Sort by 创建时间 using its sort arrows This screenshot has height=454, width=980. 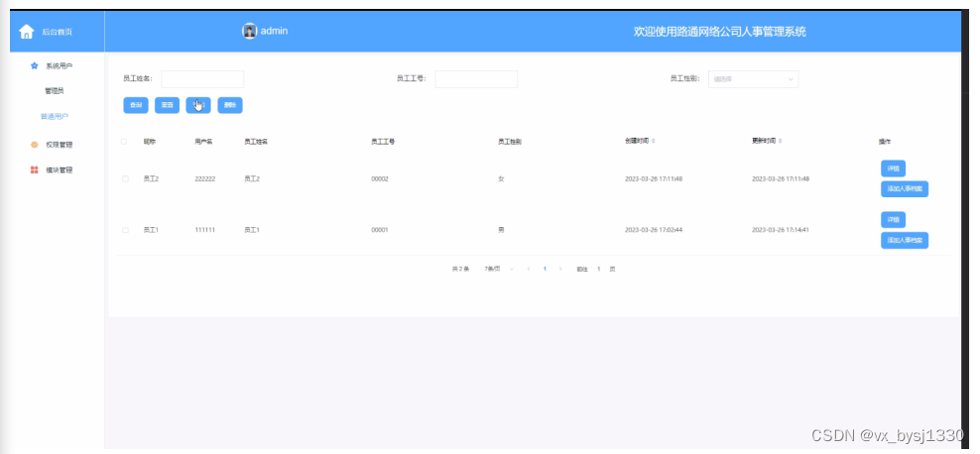[x=653, y=141]
